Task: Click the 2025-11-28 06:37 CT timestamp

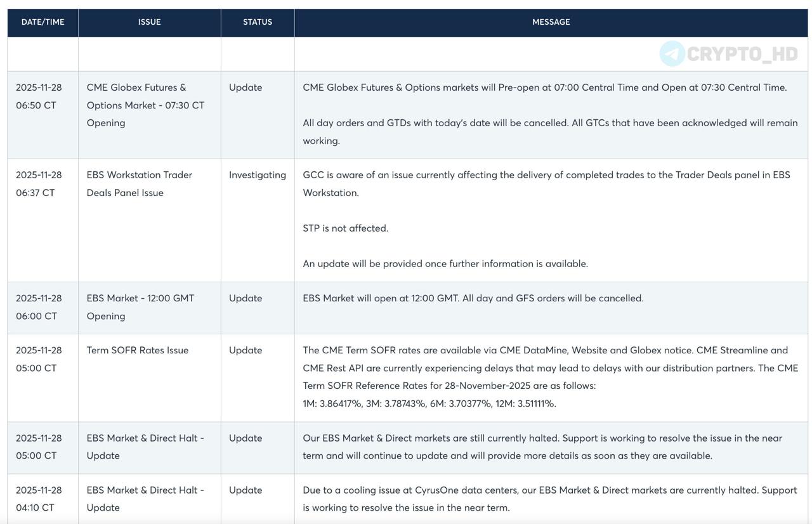Action: click(39, 184)
